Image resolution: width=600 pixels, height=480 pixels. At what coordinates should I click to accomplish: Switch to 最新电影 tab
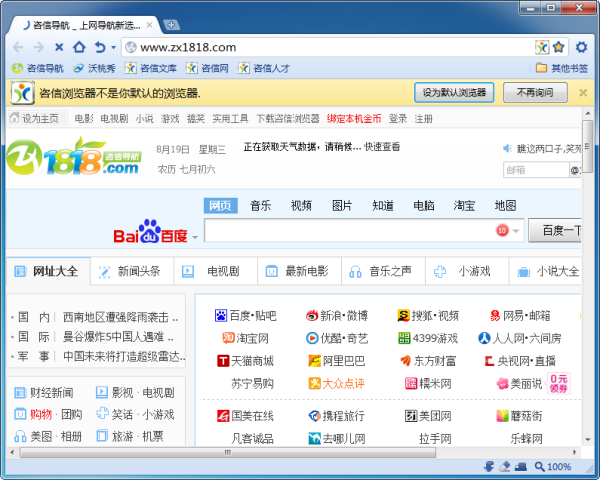pos(300,271)
